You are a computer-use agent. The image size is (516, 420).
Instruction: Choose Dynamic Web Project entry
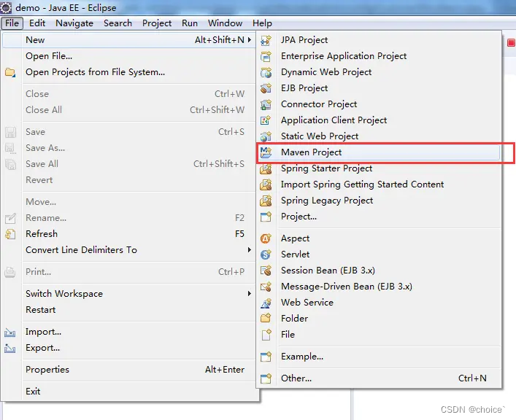(x=379, y=72)
